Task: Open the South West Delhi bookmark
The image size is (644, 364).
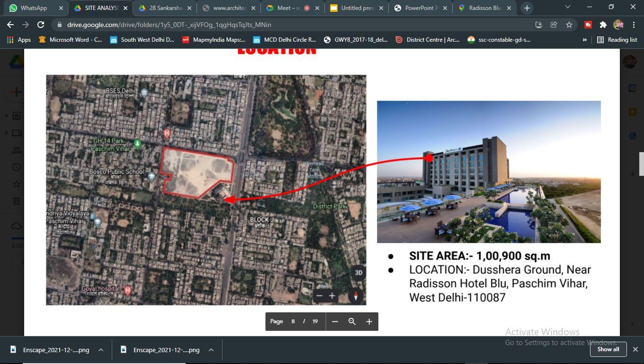Action: click(x=143, y=40)
